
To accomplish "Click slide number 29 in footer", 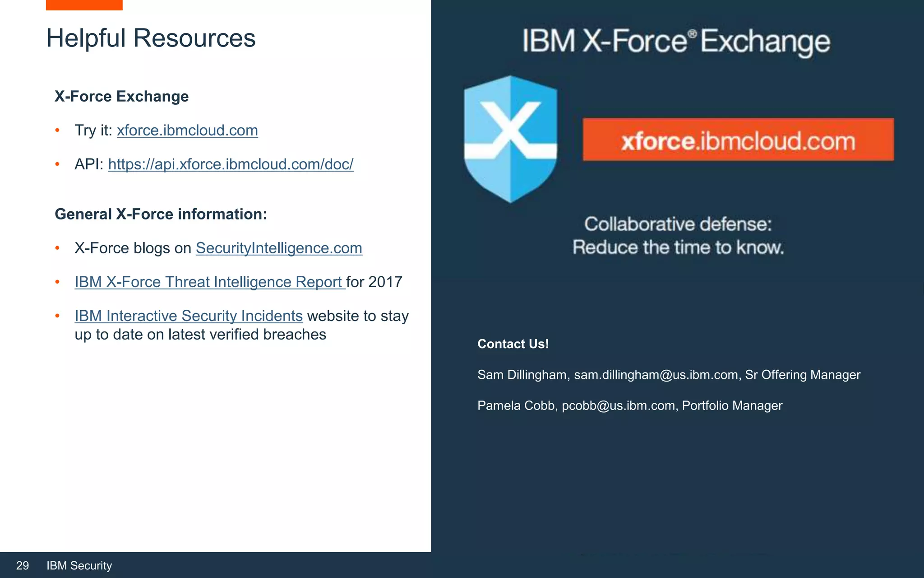I will (23, 565).
